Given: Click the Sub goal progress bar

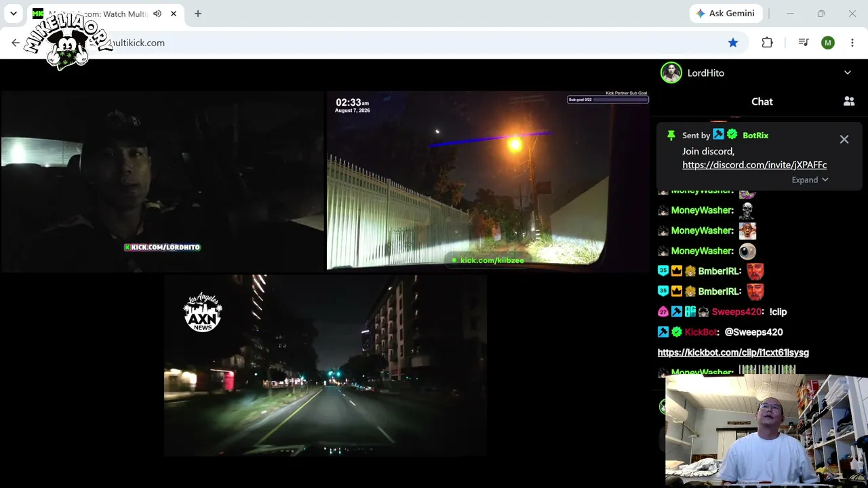Looking at the screenshot, I should point(608,100).
